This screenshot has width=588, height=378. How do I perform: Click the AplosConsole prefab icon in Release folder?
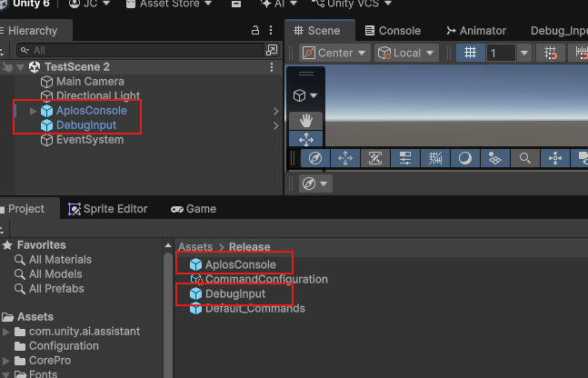195,264
